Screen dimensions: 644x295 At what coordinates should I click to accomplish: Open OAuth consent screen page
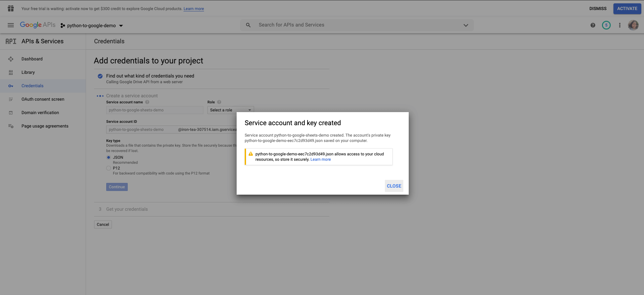43,99
